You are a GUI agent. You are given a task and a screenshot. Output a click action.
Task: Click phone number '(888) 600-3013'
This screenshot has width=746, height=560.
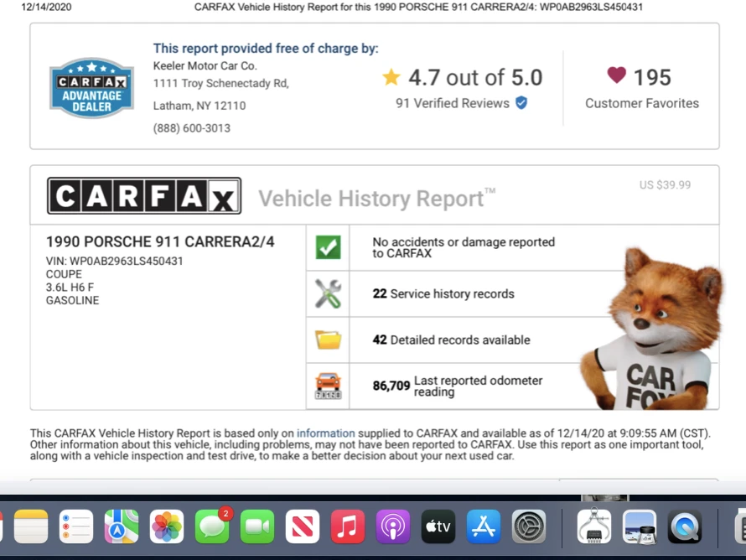click(x=192, y=128)
